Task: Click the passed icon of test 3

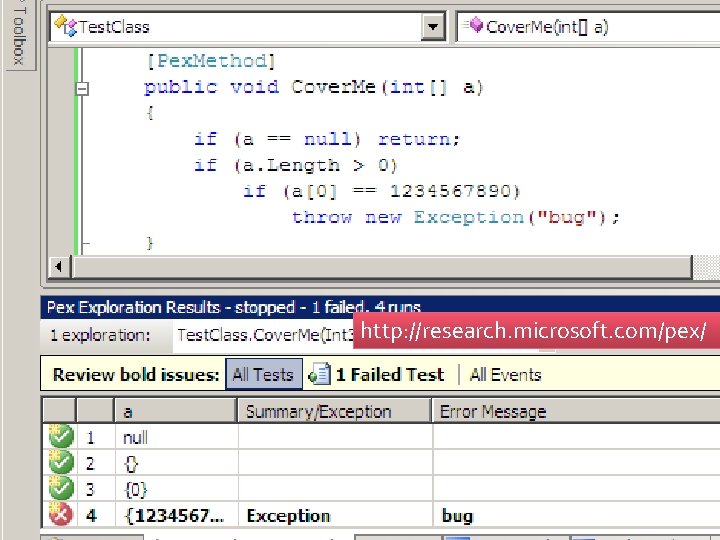Action: (61, 488)
